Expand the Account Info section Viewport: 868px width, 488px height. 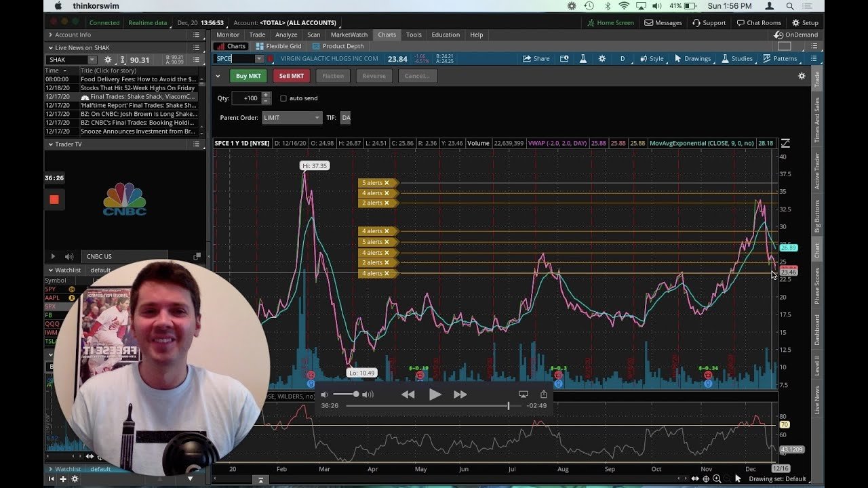point(51,35)
